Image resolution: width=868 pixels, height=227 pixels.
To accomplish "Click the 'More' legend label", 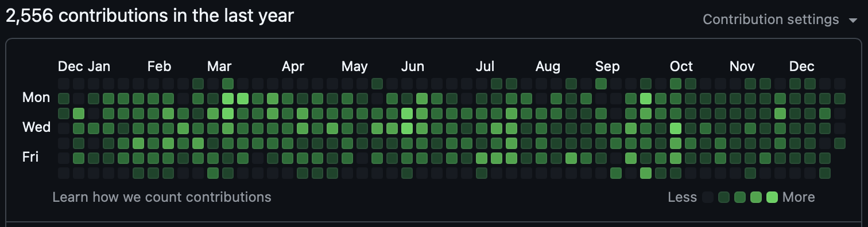I will (799, 197).
